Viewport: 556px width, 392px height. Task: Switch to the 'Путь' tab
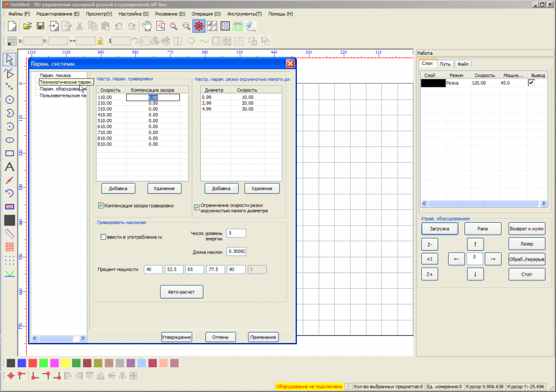(445, 64)
